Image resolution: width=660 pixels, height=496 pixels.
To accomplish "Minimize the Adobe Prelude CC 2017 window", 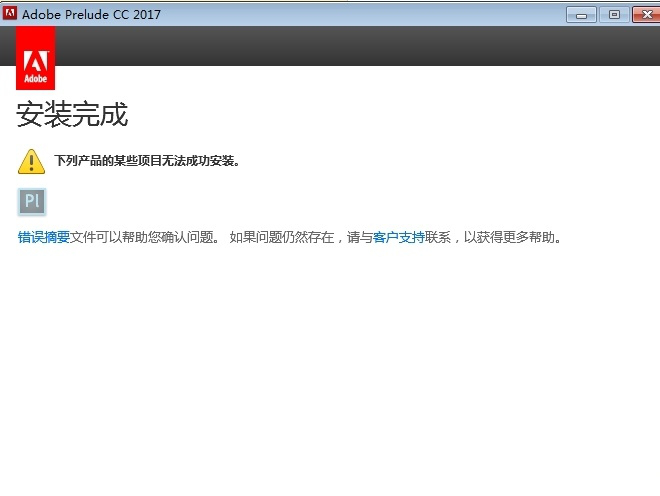I will (x=581, y=15).
